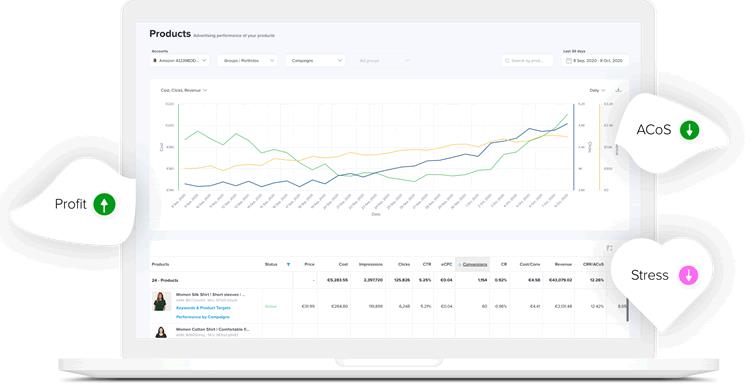The image size is (753, 386).
Task: Click the green arrow icon next to Profit
Action: 104,204
